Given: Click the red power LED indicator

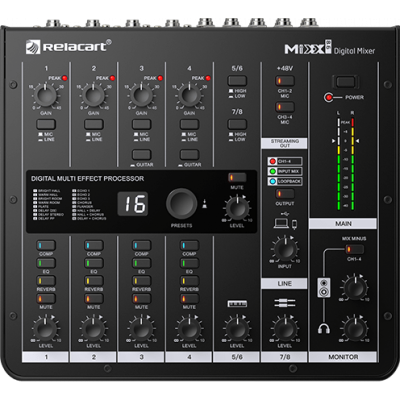Looking at the screenshot, I should (x=329, y=97).
